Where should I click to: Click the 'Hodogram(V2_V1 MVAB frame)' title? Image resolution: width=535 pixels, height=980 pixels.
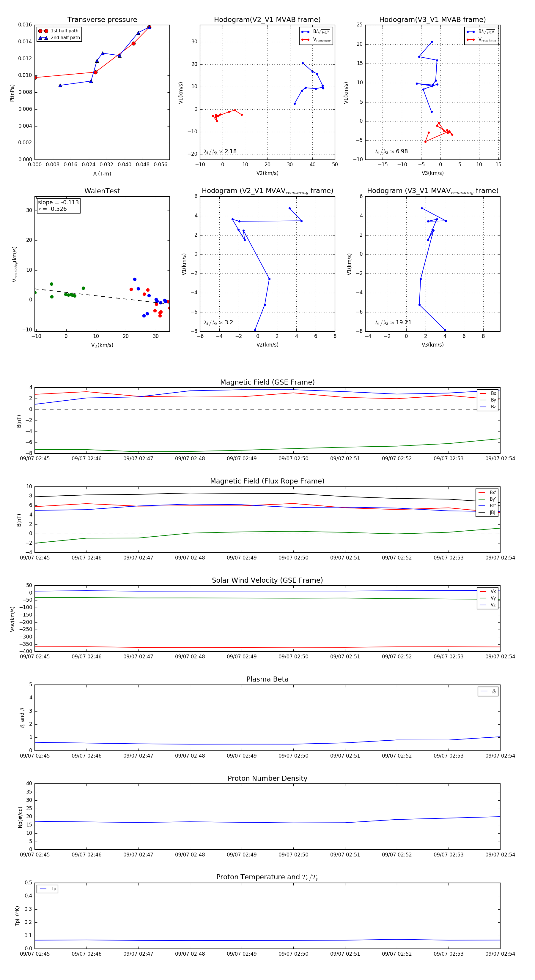267,20
